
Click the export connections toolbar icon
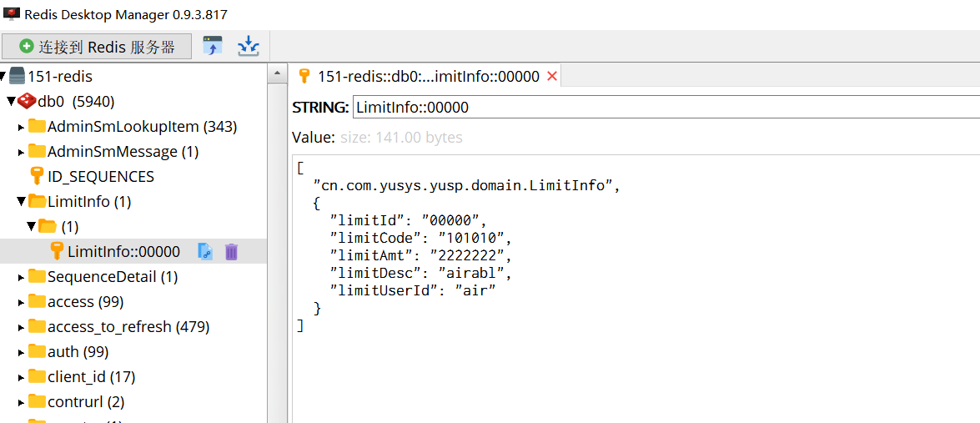[248, 46]
